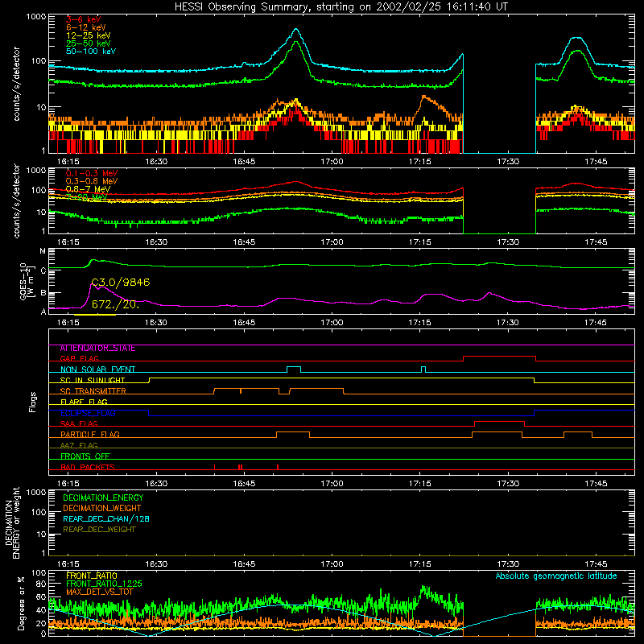Click the PARTICLE_FLAG raised step near 17:42
This screenshot has width=644, height=644.
click(x=578, y=432)
